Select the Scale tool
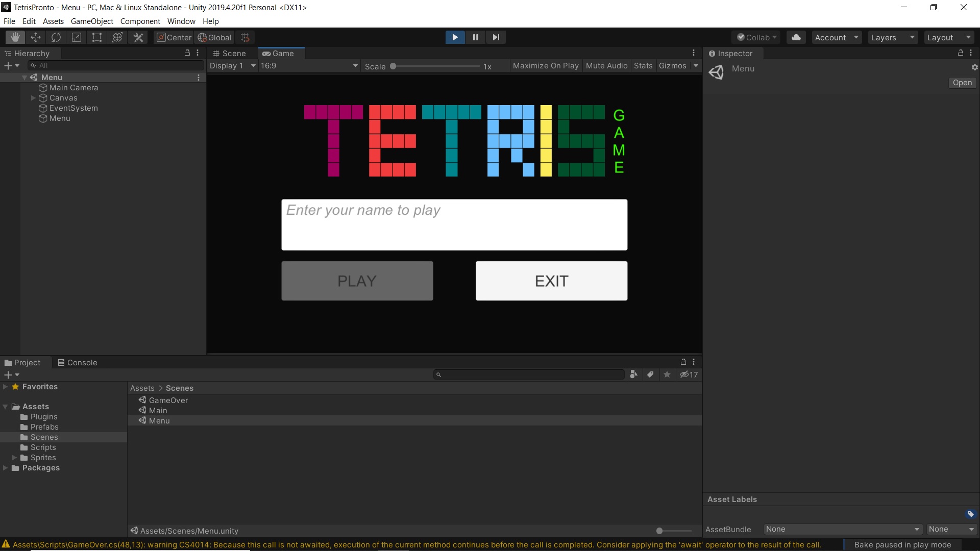The height and width of the screenshot is (551, 980). 77,37
